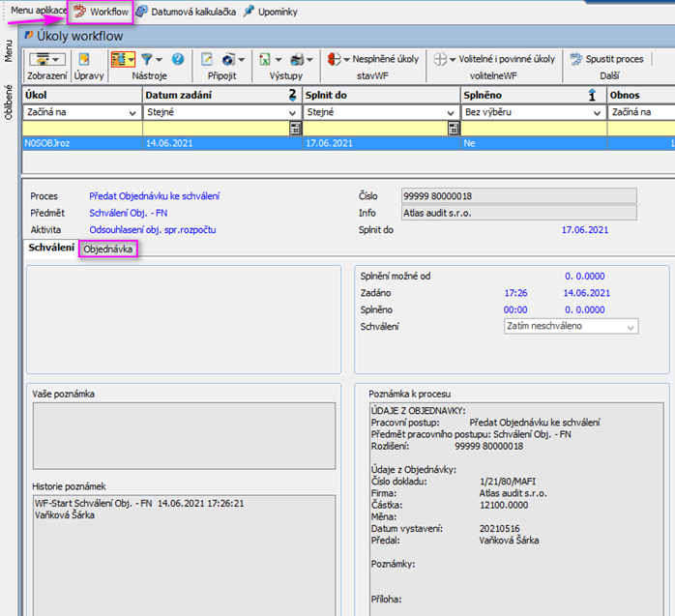
Task: Click the blue help question mark icon
Action: pyautogui.click(x=178, y=59)
